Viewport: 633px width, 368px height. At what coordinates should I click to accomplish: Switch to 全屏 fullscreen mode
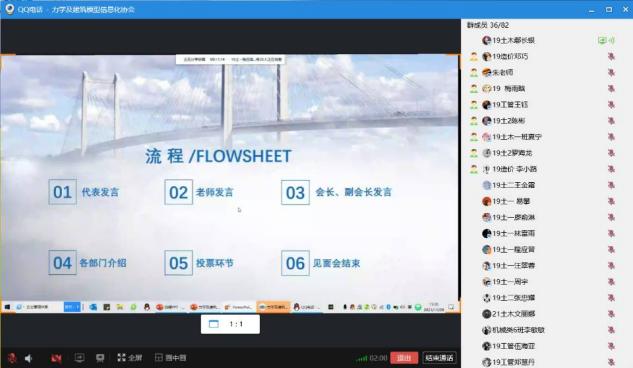coord(130,358)
